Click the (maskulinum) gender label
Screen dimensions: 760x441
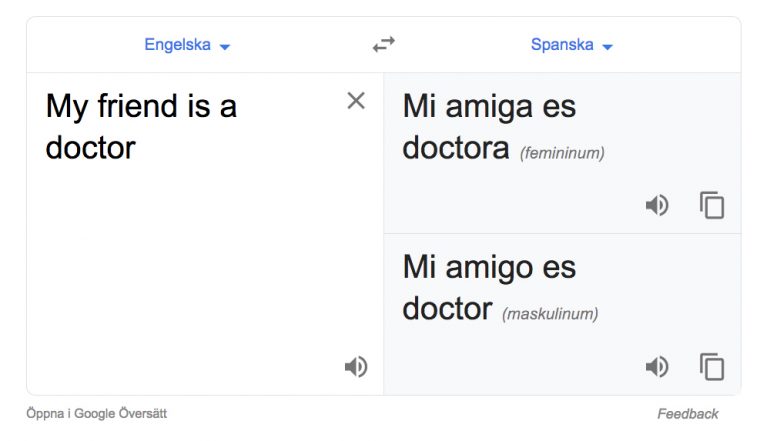click(x=550, y=314)
